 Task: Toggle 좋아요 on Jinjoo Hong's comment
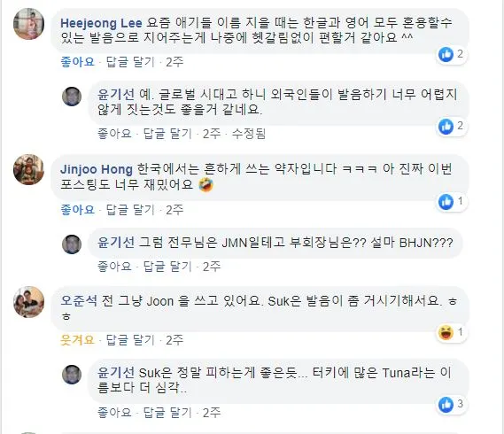(77, 210)
